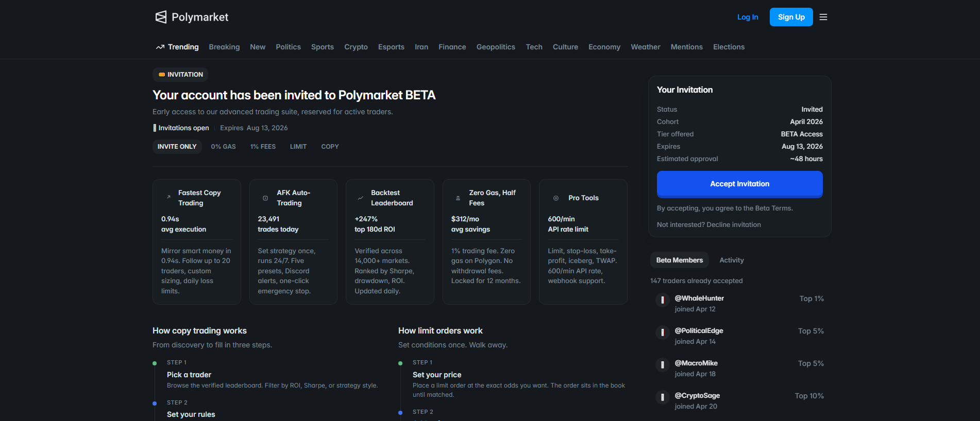Select the 1% FEES chip
The image size is (980, 421).
pyautogui.click(x=263, y=147)
